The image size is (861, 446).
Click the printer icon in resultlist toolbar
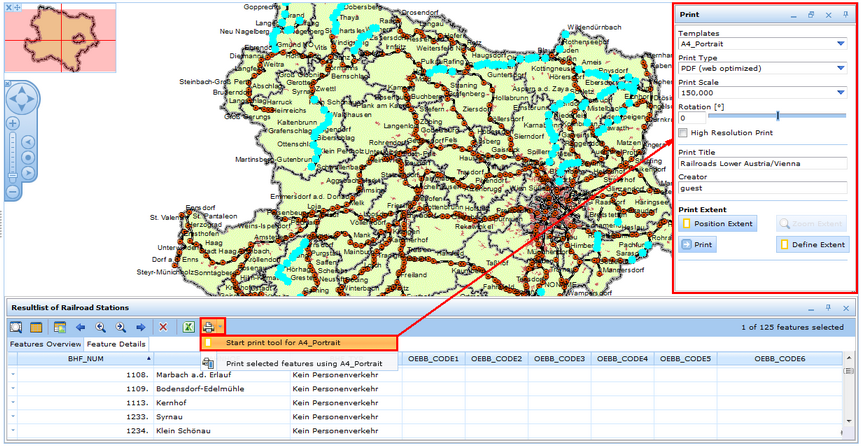click(x=208, y=327)
